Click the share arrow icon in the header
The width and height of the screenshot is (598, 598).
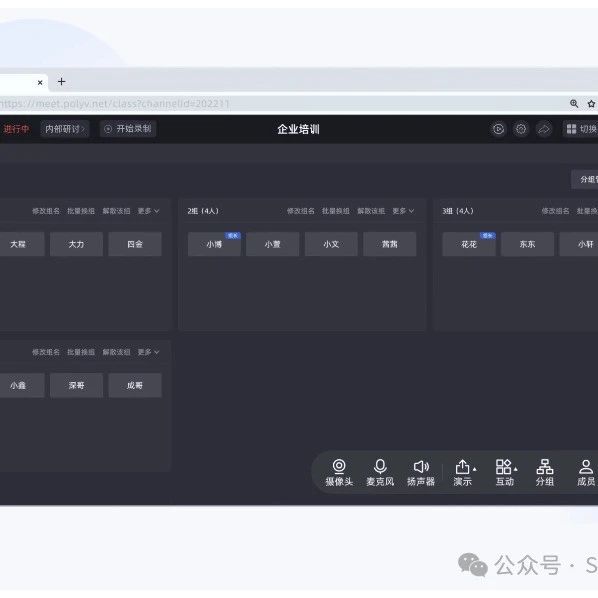[544, 129]
